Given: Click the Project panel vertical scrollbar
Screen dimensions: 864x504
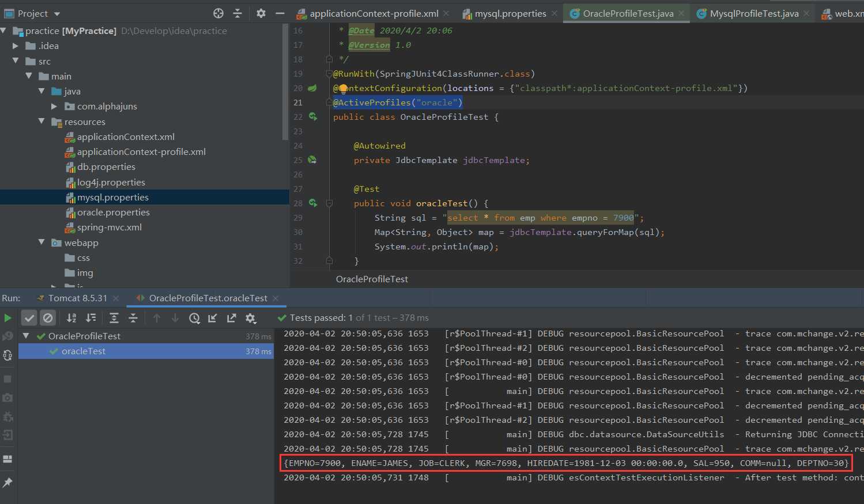Looking at the screenshot, I should pyautogui.click(x=285, y=82).
